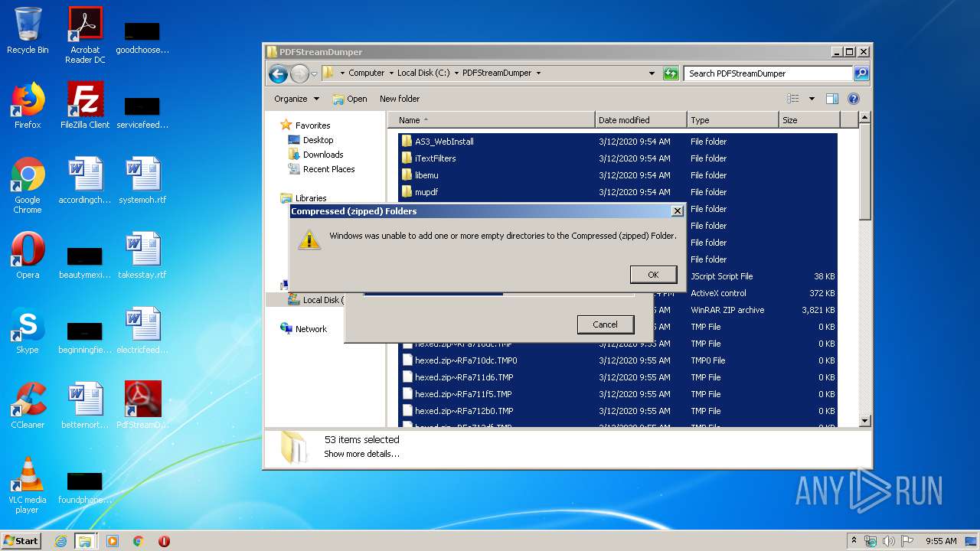Screen dimensions: 980x551
Task: Close the Compressed (zipped) Folders dialog
Action: [x=677, y=211]
